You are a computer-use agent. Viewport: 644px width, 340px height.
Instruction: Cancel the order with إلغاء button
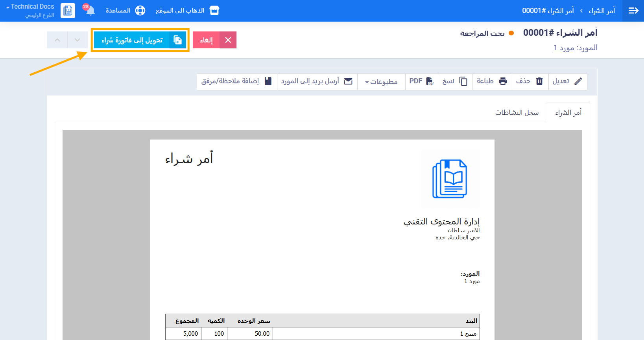214,40
